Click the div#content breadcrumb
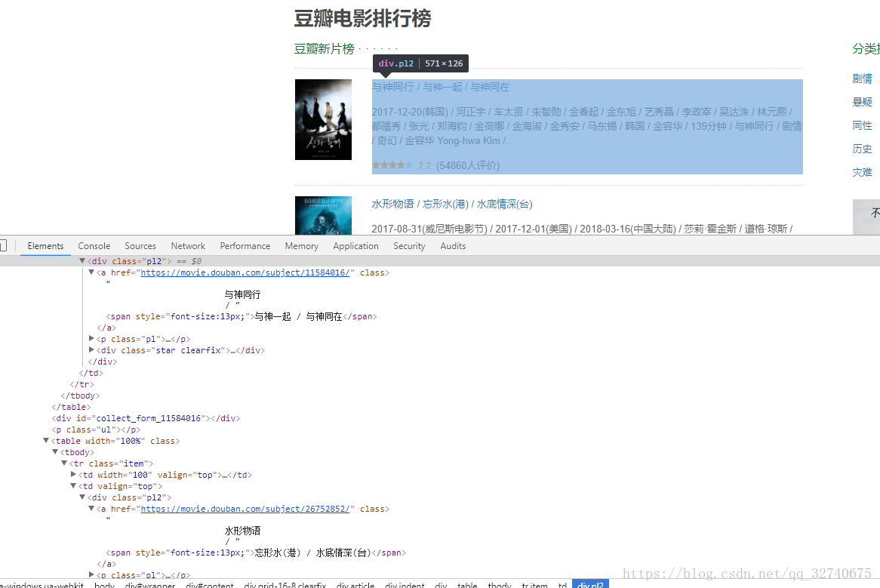This screenshot has height=588, width=880. pyautogui.click(x=209, y=584)
